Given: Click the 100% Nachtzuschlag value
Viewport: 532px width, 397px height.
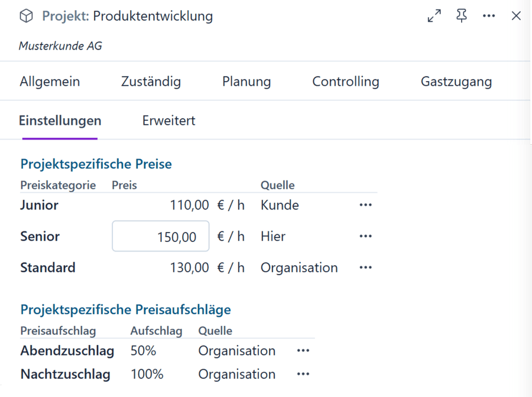Looking at the screenshot, I should tap(147, 375).
